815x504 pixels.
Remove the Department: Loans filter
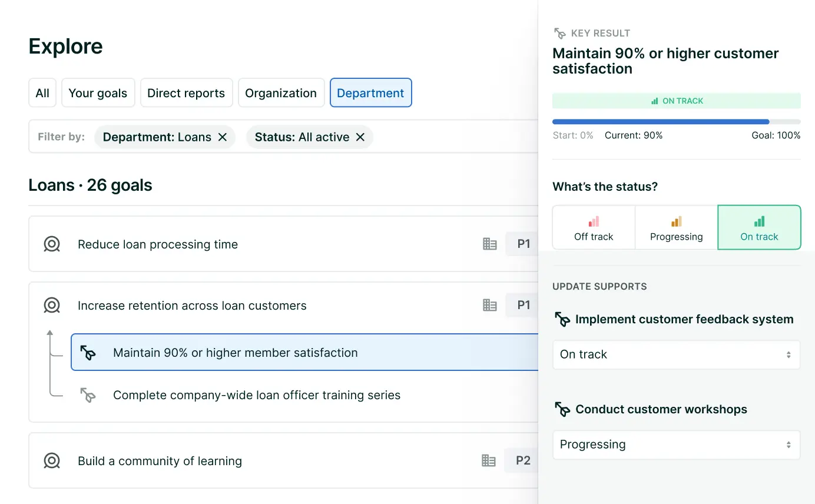[x=223, y=137]
